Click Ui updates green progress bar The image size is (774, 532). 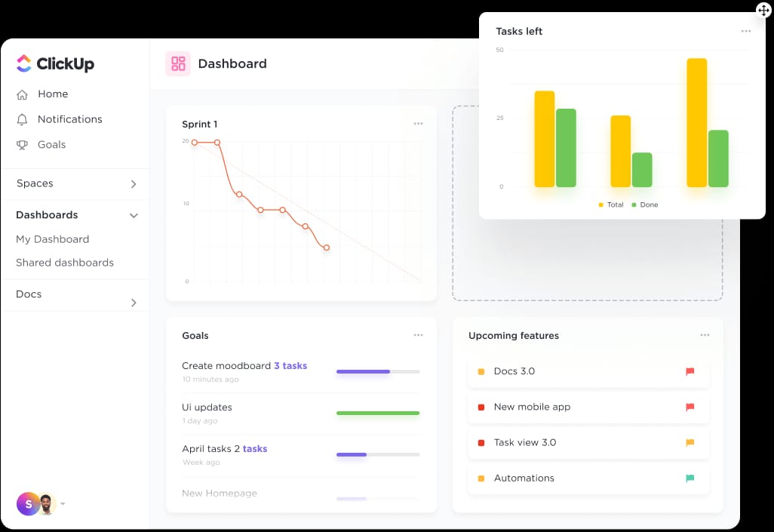coord(378,413)
